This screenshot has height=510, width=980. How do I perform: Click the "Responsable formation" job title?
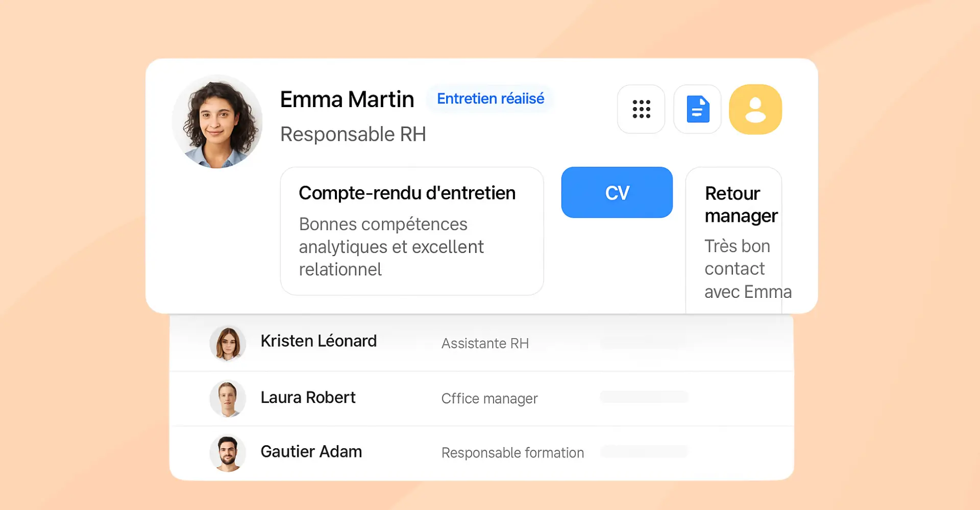pos(512,453)
